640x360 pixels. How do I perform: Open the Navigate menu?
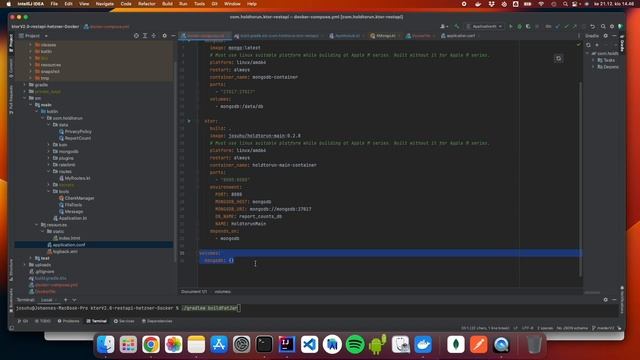104,4
